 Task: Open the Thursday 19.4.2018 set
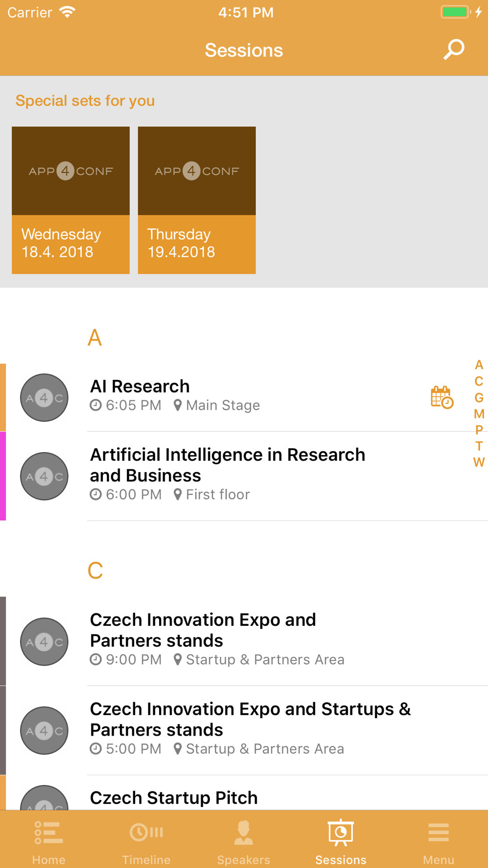pos(197,200)
